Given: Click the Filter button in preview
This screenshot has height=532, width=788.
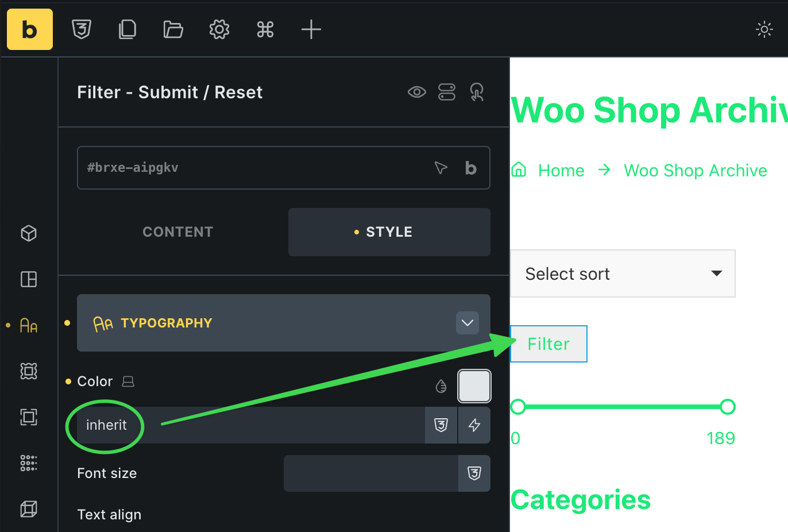Looking at the screenshot, I should [548, 344].
